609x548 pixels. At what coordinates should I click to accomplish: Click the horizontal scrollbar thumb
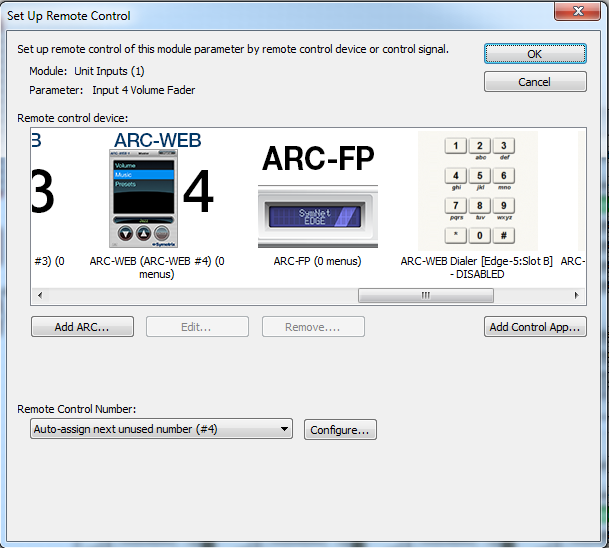[x=426, y=295]
